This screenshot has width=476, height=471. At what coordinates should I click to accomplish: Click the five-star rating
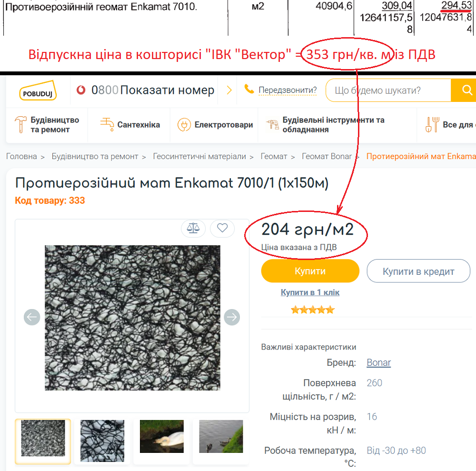313,310
